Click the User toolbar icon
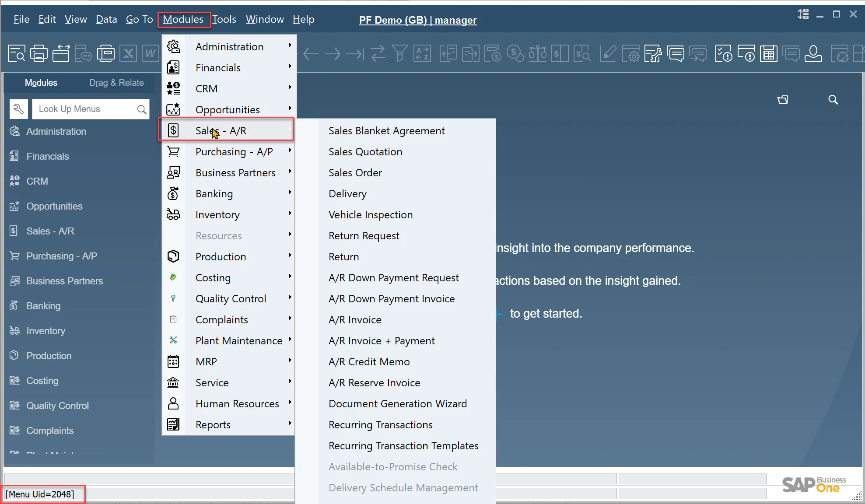Screen dimensions: 865x504 click(813, 54)
